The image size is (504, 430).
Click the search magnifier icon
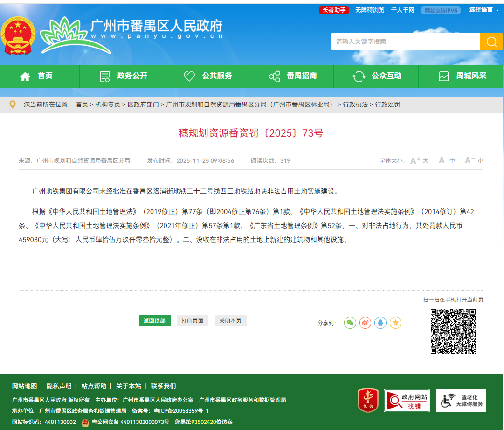[x=491, y=42]
